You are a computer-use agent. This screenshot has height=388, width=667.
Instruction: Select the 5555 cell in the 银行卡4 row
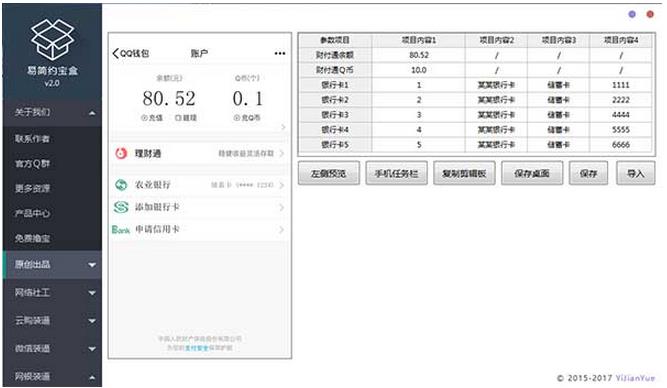click(621, 130)
